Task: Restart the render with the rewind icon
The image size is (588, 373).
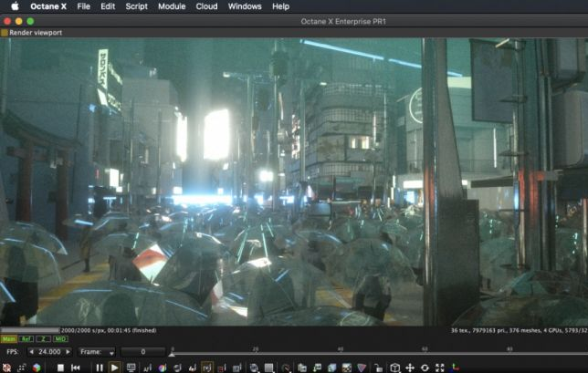Action: [x=76, y=368]
